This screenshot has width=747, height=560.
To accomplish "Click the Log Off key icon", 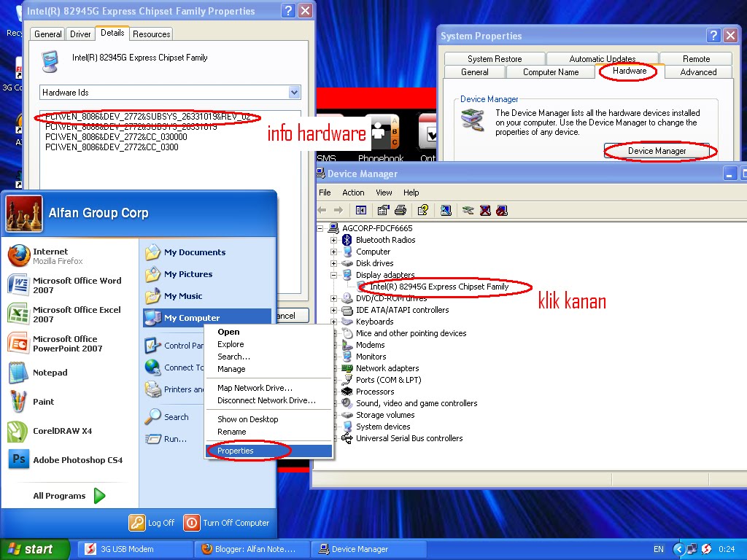I will 136,522.
